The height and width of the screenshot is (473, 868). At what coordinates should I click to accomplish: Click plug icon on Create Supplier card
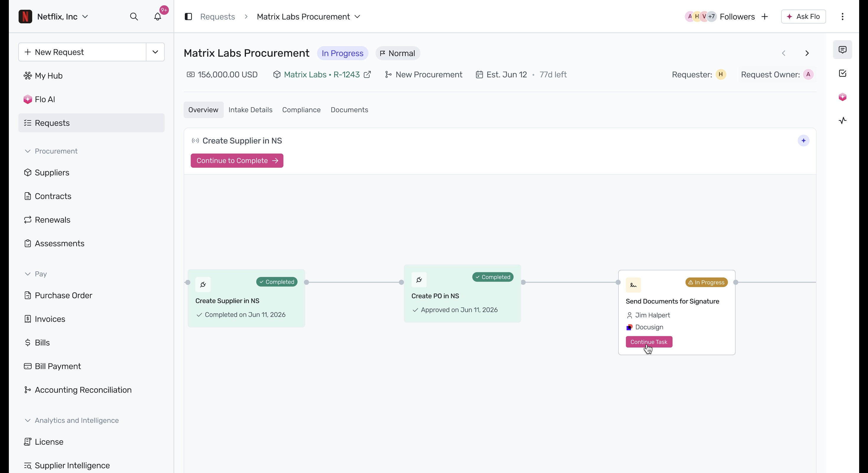click(x=203, y=285)
